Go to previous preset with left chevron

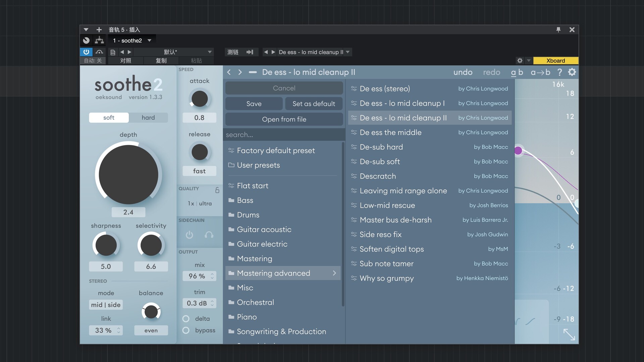click(229, 72)
